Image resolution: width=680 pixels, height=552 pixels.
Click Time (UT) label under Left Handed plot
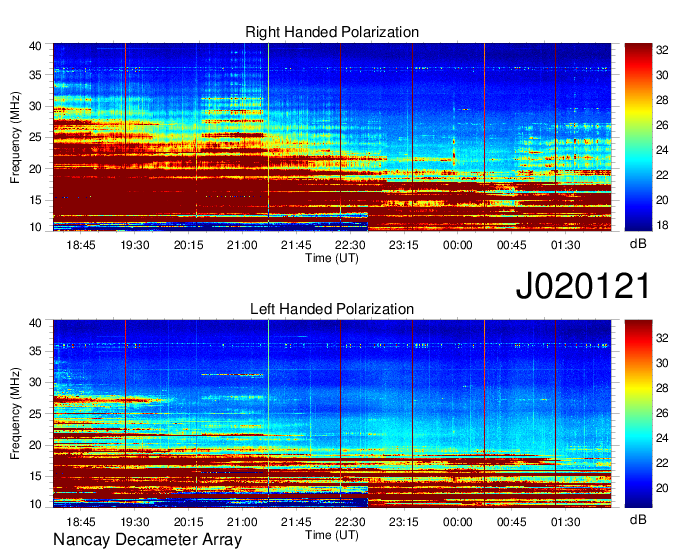[x=332, y=535]
